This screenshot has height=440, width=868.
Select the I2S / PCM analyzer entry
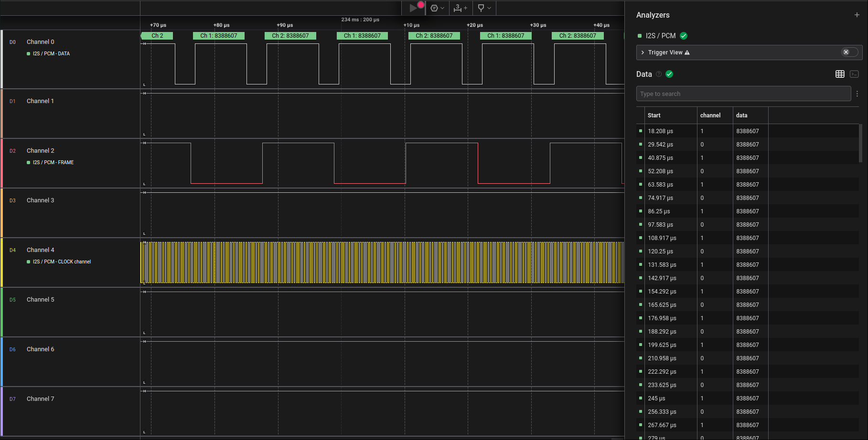tap(661, 36)
